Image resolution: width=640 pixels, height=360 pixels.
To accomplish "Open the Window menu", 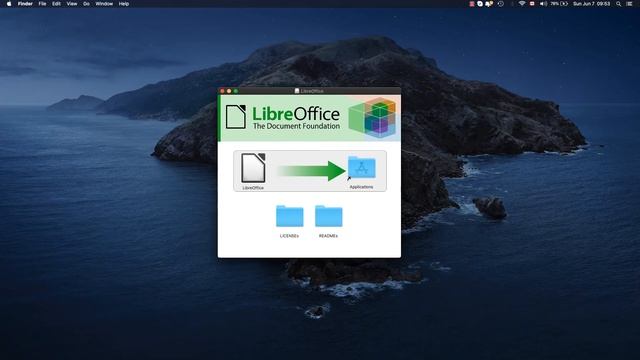I will coord(104,4).
